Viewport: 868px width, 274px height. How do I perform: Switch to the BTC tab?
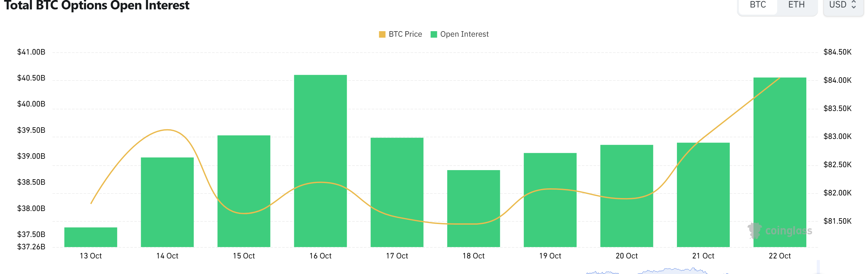click(x=758, y=5)
